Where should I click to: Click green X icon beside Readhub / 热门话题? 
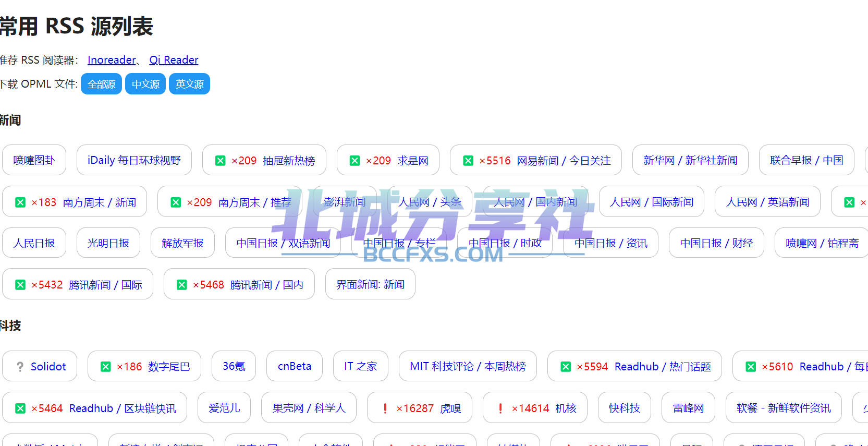pyautogui.click(x=566, y=367)
